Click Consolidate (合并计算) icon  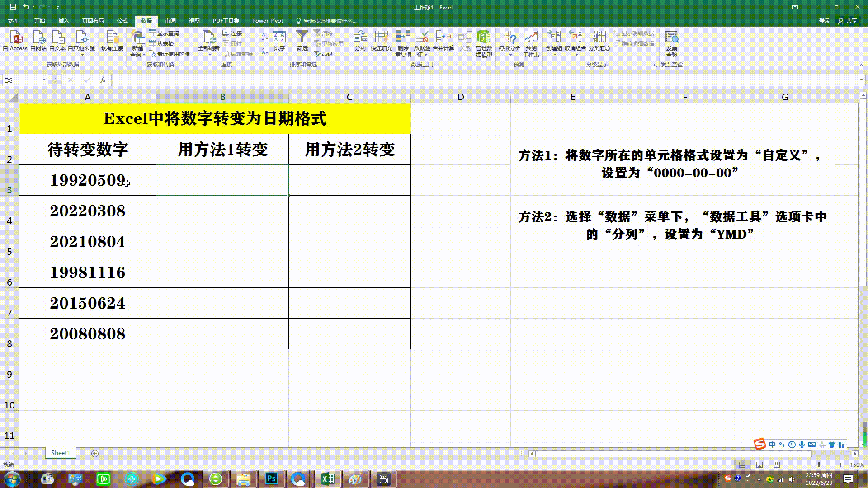click(443, 41)
